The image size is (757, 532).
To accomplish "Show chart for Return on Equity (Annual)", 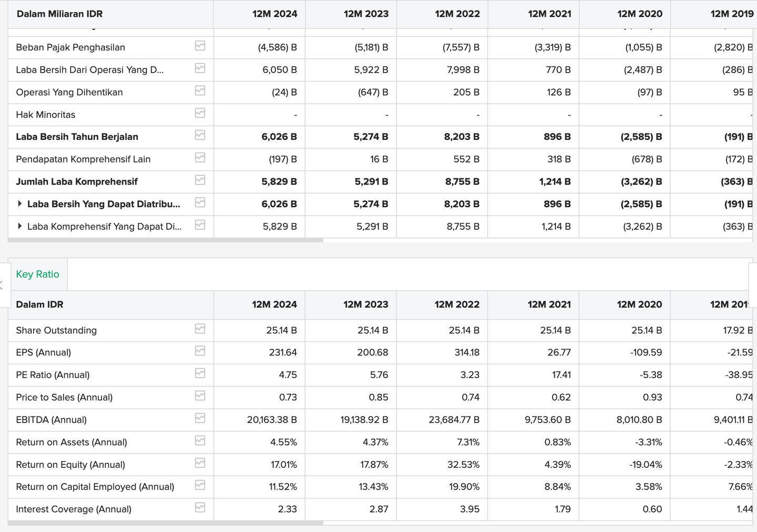I will tap(200, 463).
